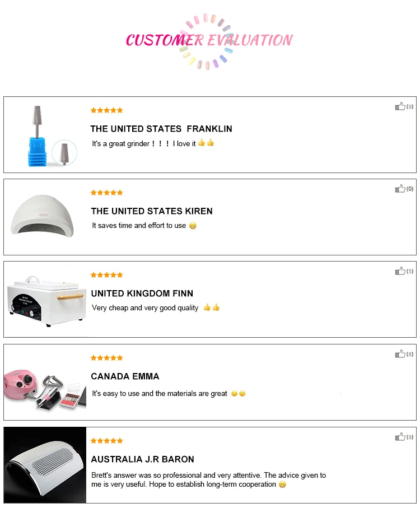Open the white sterilizer box image
Viewport: 420px width, 508px height.
(x=46, y=299)
